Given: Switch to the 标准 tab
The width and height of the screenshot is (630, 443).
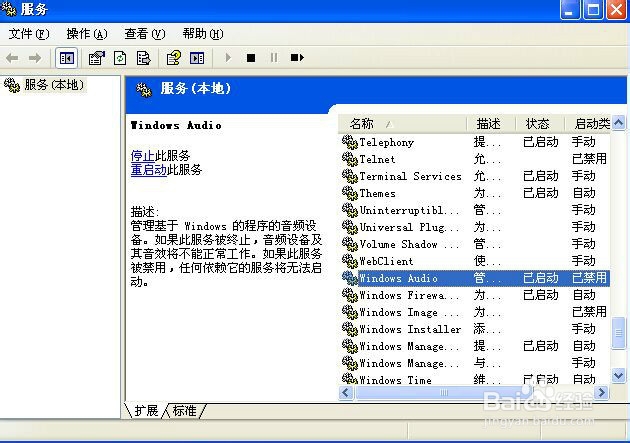Looking at the screenshot, I should click(x=184, y=410).
